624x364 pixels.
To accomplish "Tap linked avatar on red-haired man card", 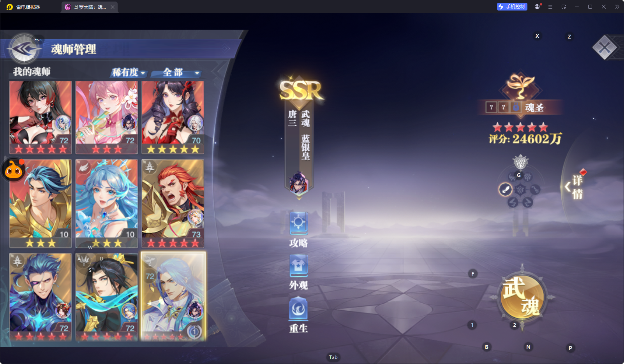I will [195, 217].
